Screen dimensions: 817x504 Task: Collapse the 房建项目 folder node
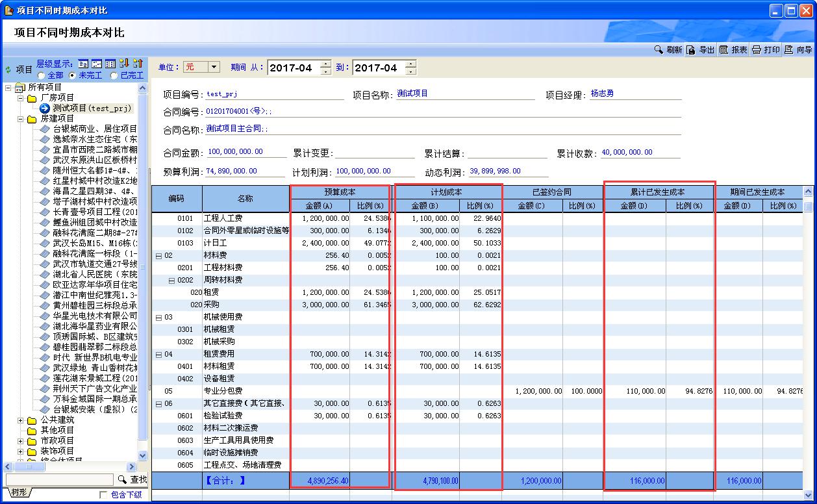coord(21,118)
